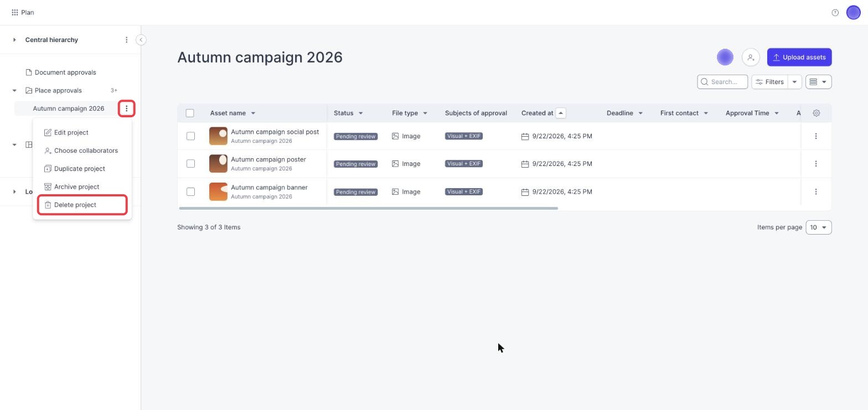This screenshot has width=868, height=410.
Task: Open the view mode dropdown arrow
Action: pyautogui.click(x=824, y=82)
